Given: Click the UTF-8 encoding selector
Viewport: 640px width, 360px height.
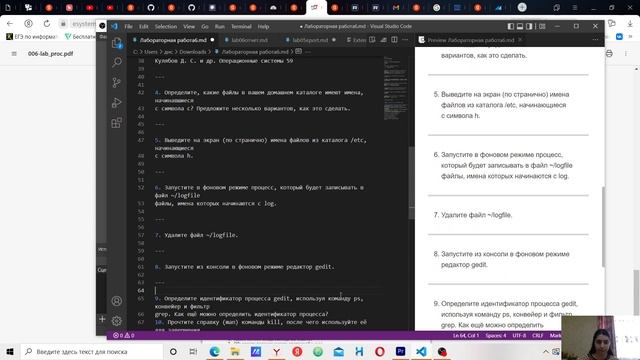Looking at the screenshot, I should [x=519, y=336].
